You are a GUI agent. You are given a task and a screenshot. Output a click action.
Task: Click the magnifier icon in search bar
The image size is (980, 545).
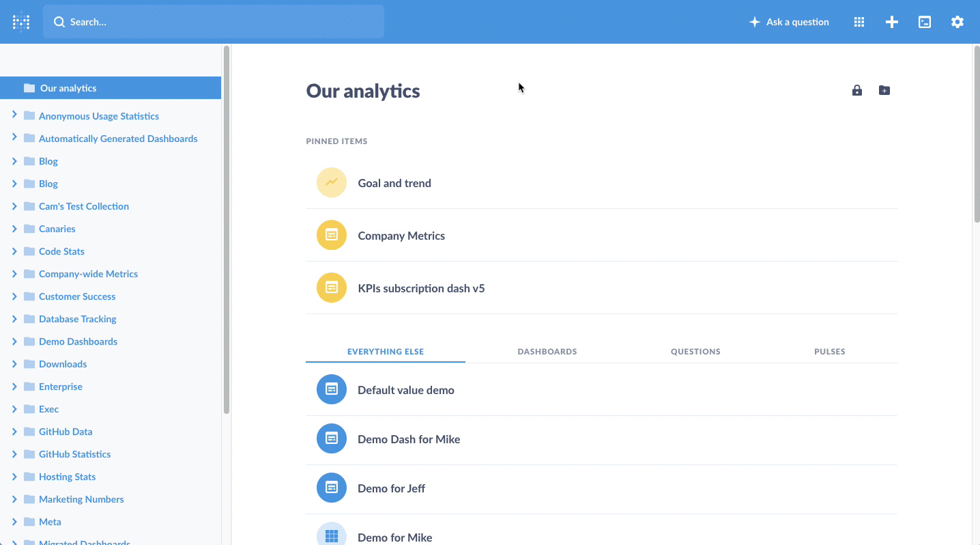pyautogui.click(x=60, y=21)
